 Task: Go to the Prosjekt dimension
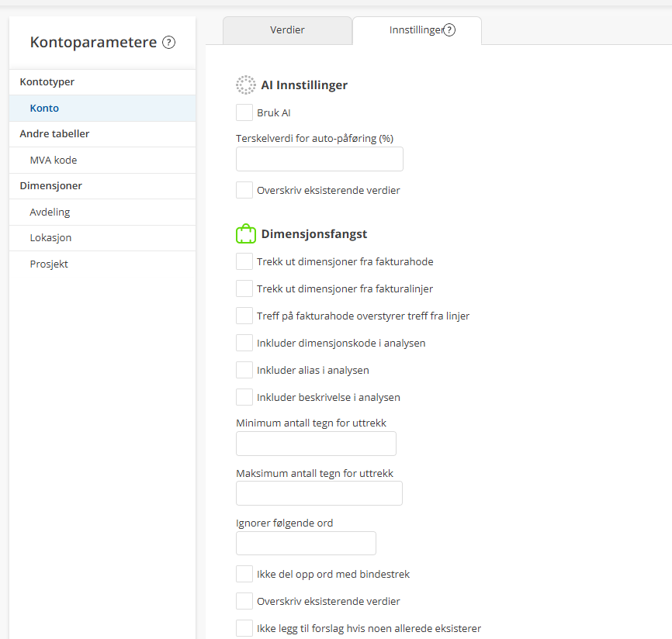click(49, 264)
